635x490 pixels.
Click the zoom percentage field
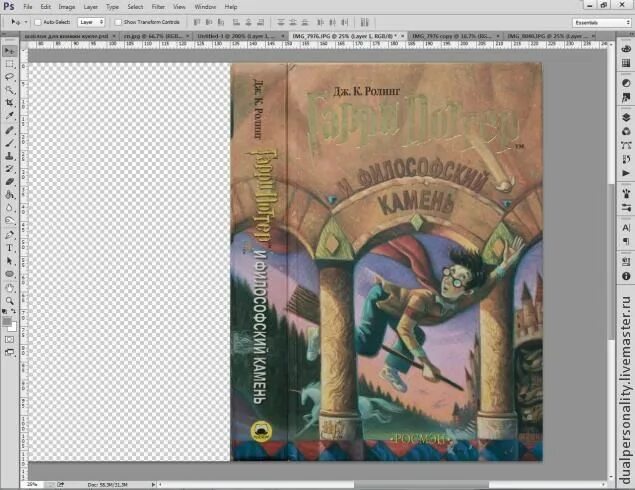[32, 484]
